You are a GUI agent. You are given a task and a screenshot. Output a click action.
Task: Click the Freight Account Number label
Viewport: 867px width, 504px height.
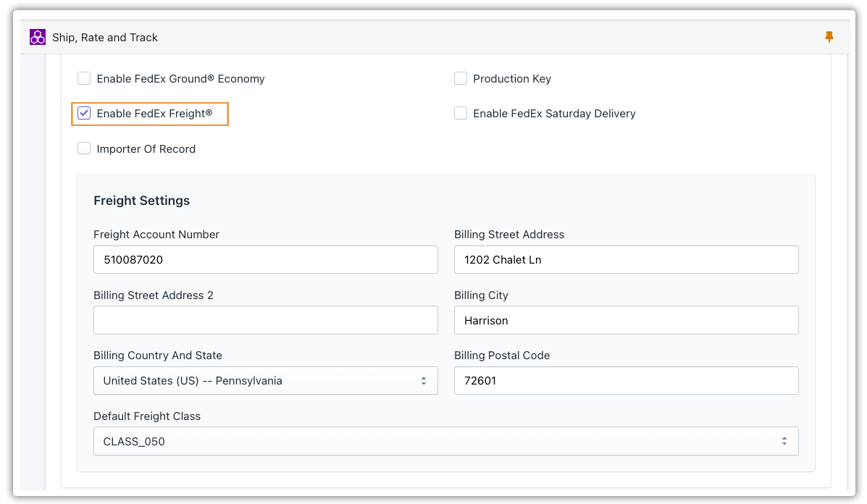tap(156, 235)
